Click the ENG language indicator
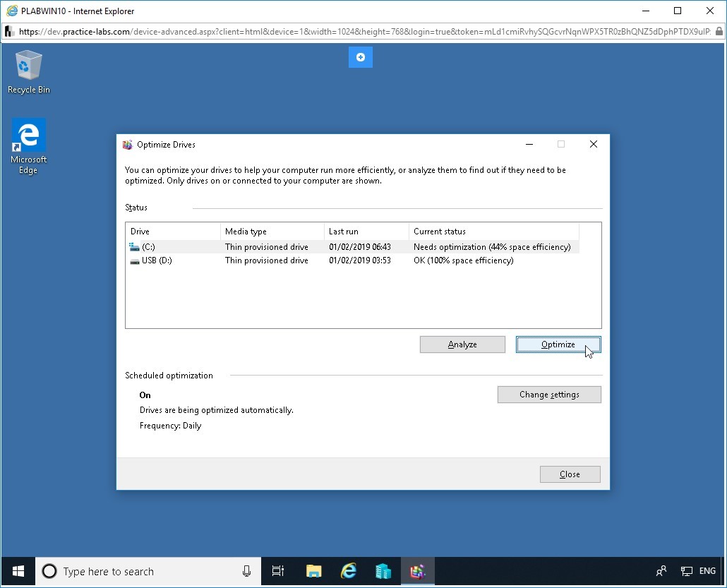This screenshot has width=727, height=588. pyautogui.click(x=707, y=571)
